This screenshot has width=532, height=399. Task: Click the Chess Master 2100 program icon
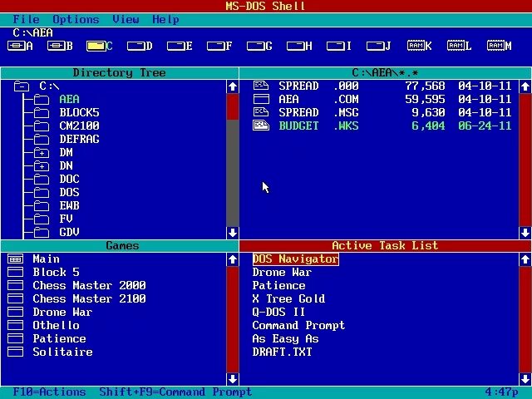15,298
